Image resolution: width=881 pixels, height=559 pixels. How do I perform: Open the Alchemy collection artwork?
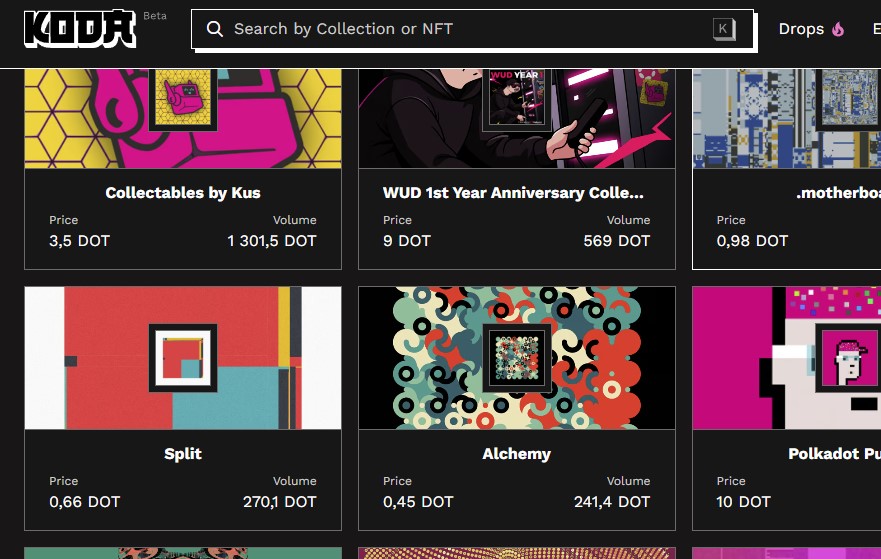(x=517, y=358)
